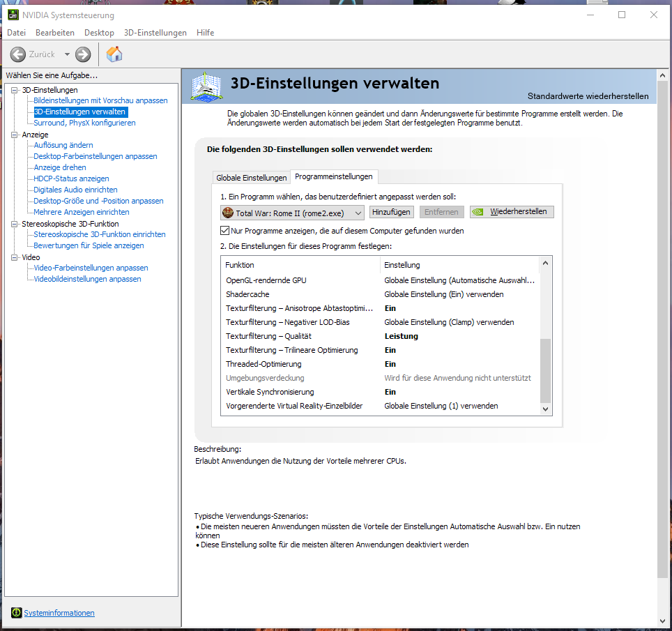
Task: Open the Bearbeiten menu
Action: (55, 33)
